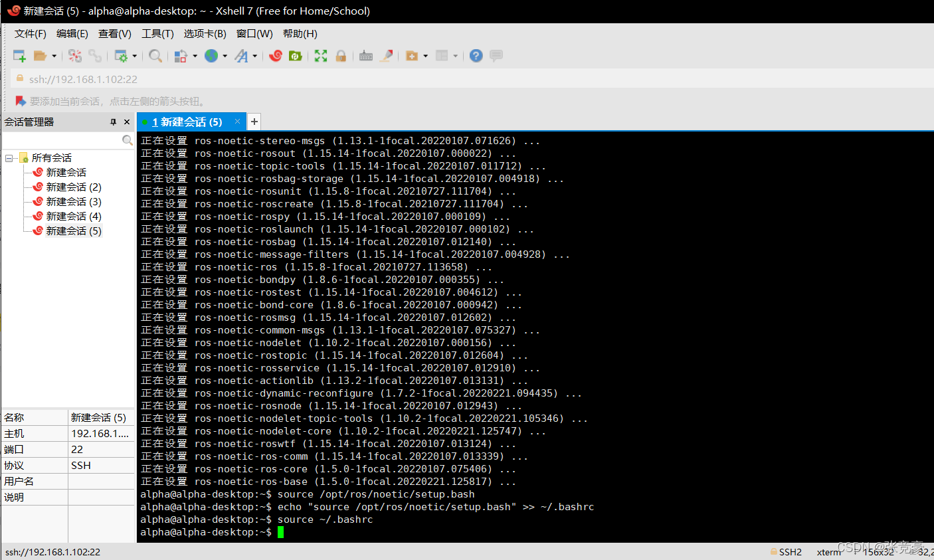Expand the Properties icon dropdown arrow

pos(135,56)
